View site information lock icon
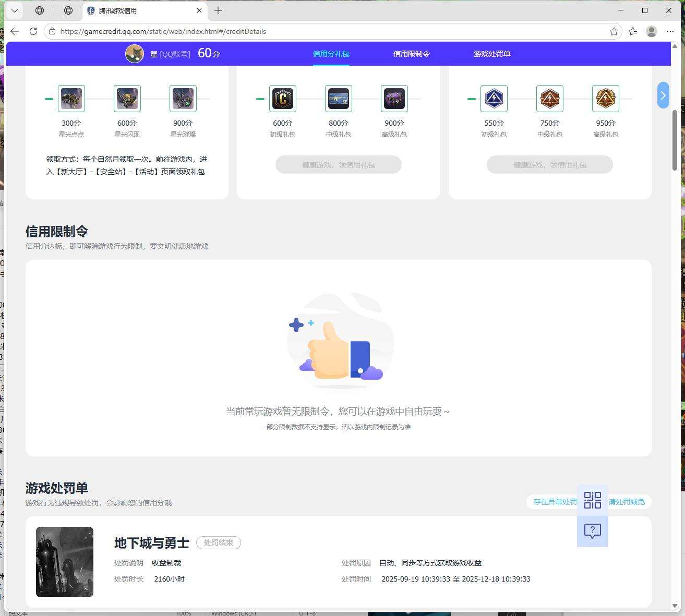 pyautogui.click(x=52, y=31)
